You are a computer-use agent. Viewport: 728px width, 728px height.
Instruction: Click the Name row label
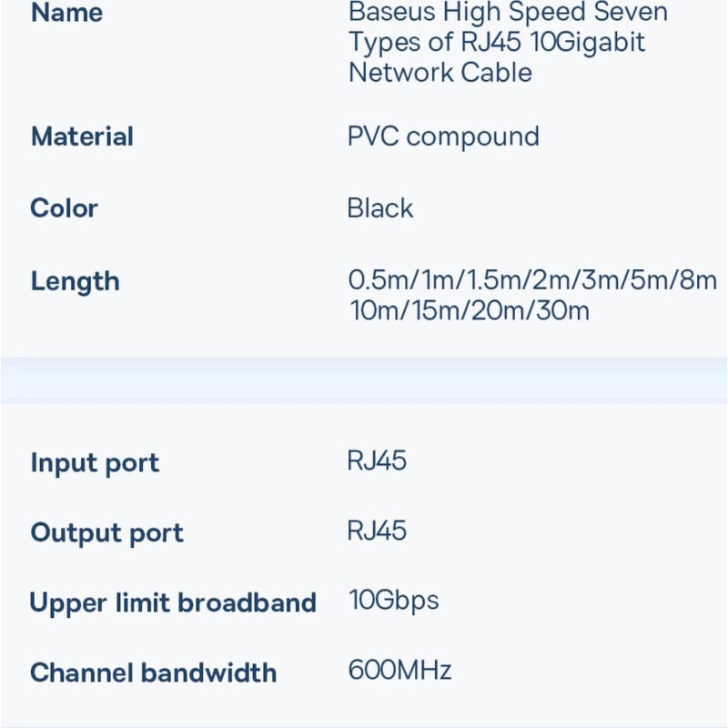pos(66,14)
